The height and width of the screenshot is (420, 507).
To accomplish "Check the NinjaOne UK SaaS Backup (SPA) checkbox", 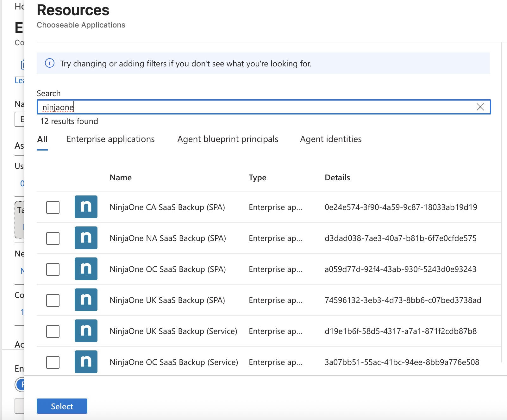I will (53, 300).
